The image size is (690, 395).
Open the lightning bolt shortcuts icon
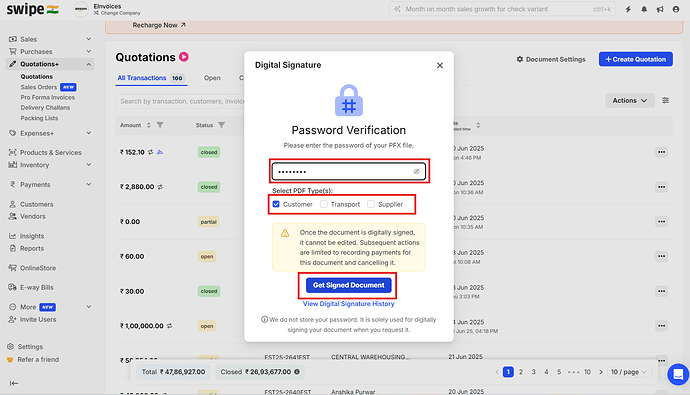point(628,9)
